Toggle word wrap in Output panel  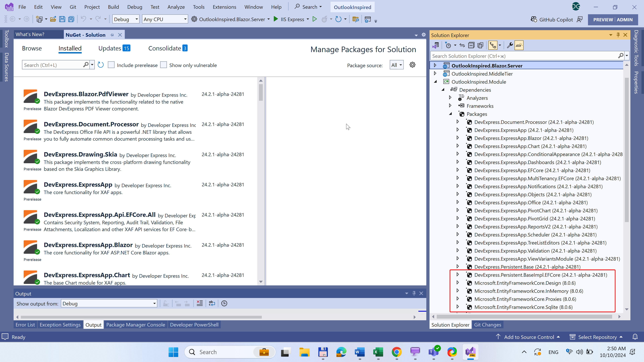(212, 303)
